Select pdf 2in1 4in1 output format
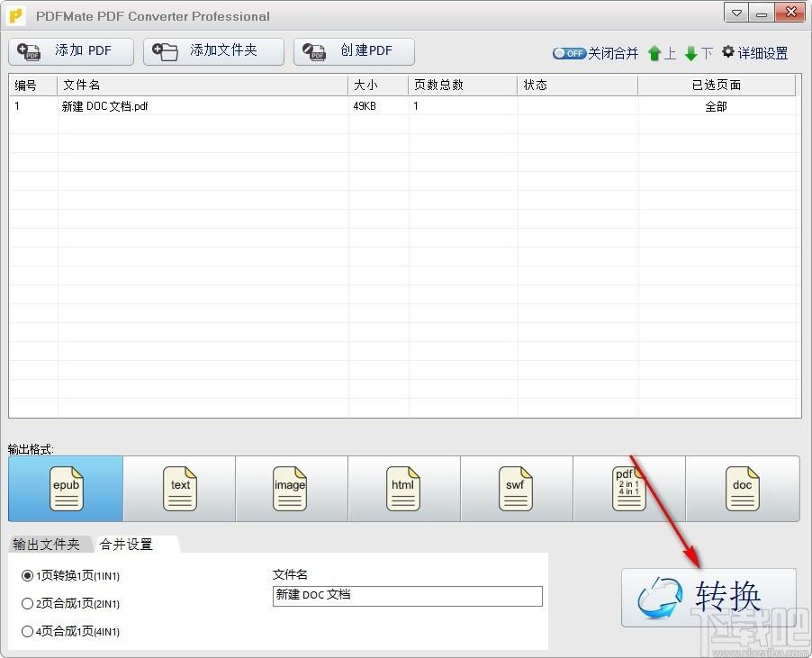 (x=628, y=489)
